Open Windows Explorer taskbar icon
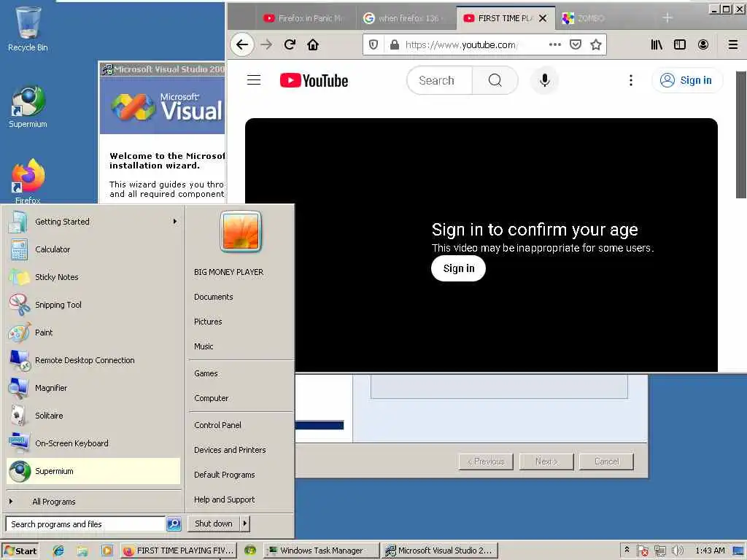The width and height of the screenshot is (747, 560). (82, 551)
